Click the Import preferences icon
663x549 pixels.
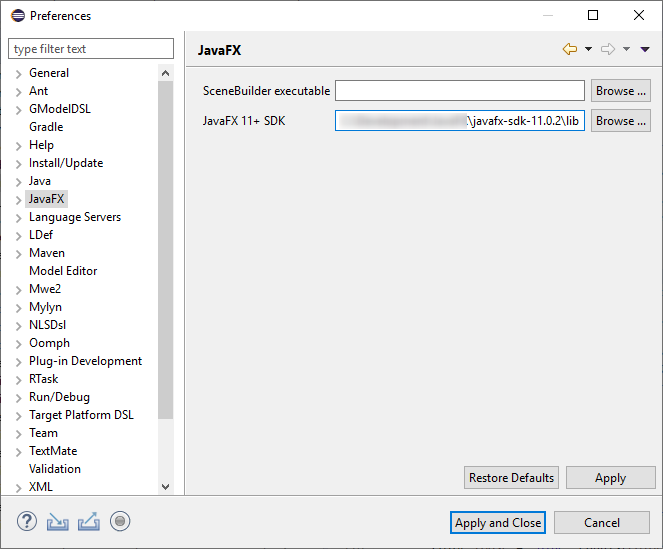pos(58,522)
